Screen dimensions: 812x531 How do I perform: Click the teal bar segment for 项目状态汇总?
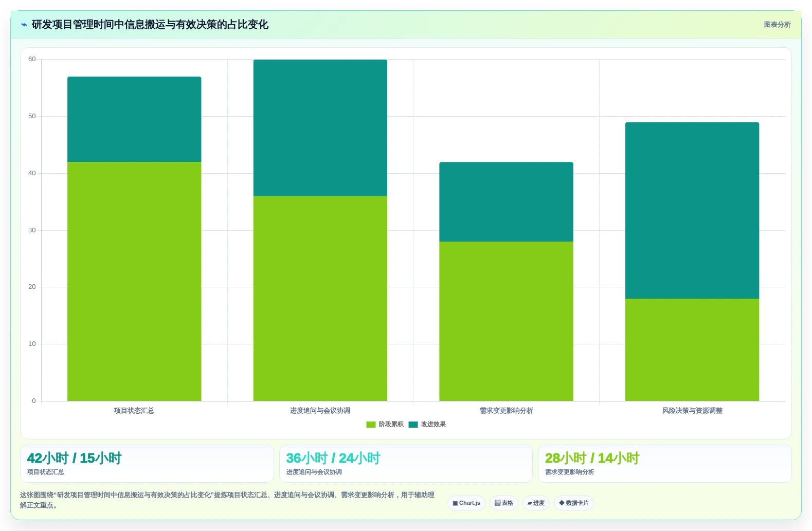point(134,119)
